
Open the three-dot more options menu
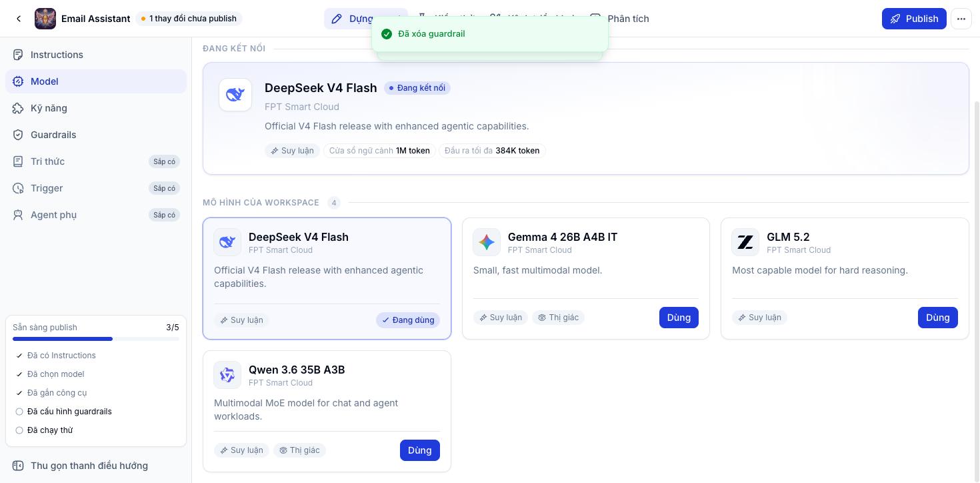click(x=961, y=19)
